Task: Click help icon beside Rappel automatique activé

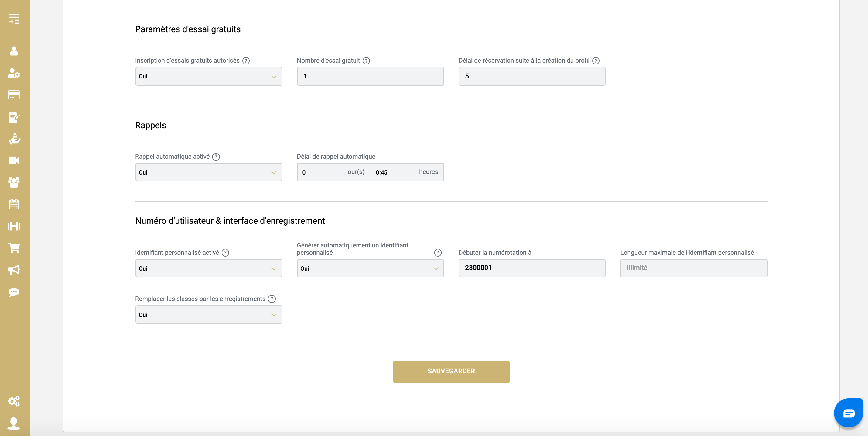Action: click(x=216, y=157)
